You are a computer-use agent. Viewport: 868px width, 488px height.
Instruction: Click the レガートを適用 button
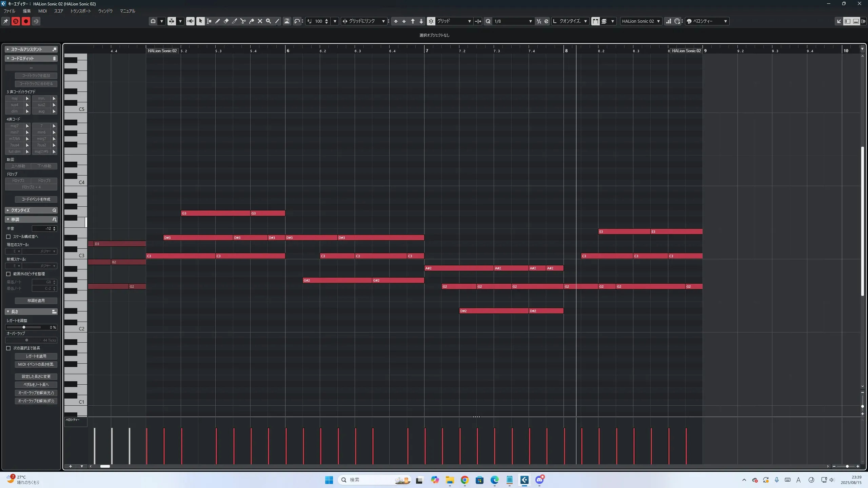(x=36, y=356)
